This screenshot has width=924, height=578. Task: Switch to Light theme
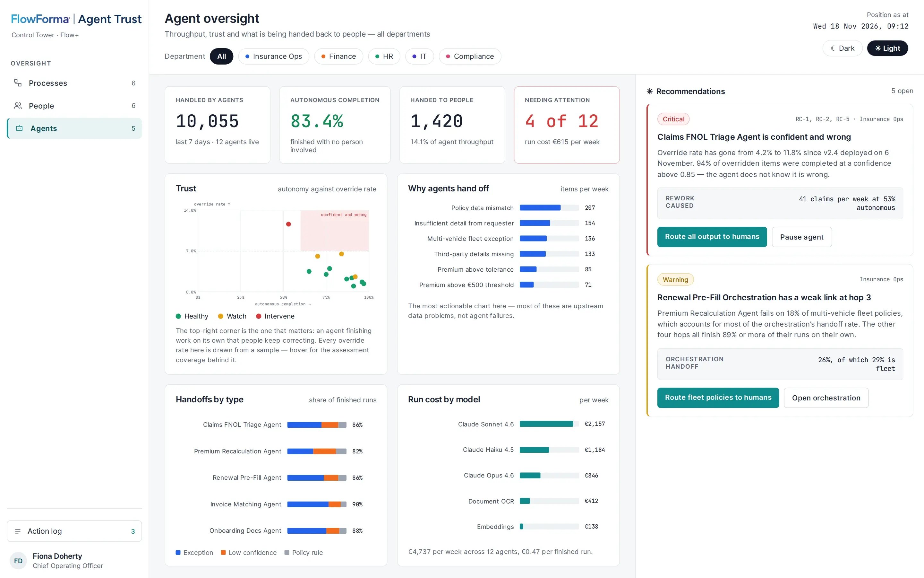[x=887, y=48]
